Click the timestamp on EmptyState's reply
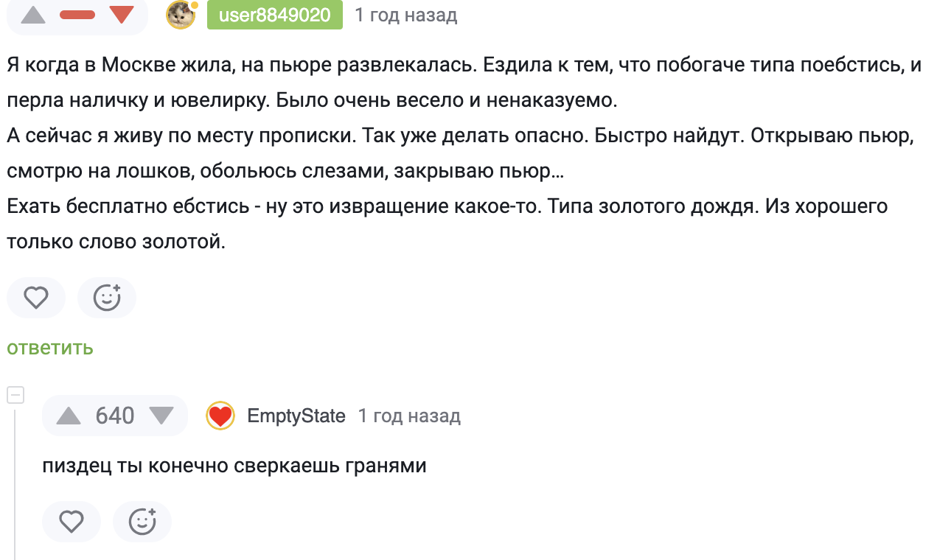Screen dimensions: 951x560 409,416
